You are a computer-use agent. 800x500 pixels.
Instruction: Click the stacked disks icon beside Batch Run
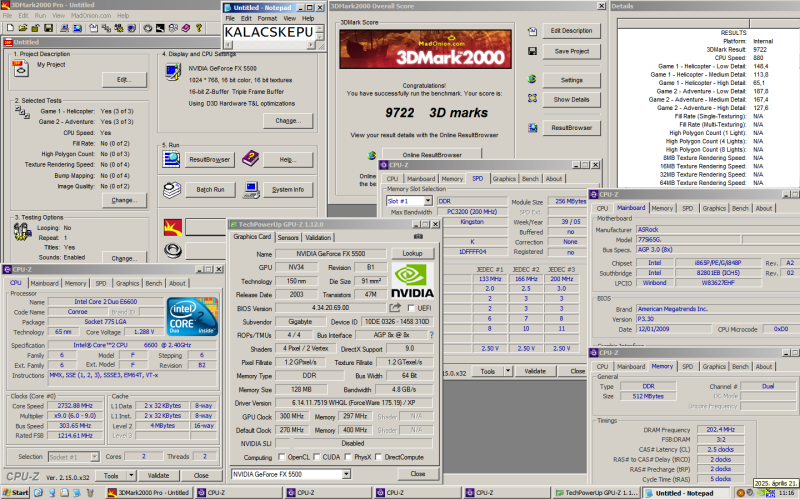(x=172, y=190)
